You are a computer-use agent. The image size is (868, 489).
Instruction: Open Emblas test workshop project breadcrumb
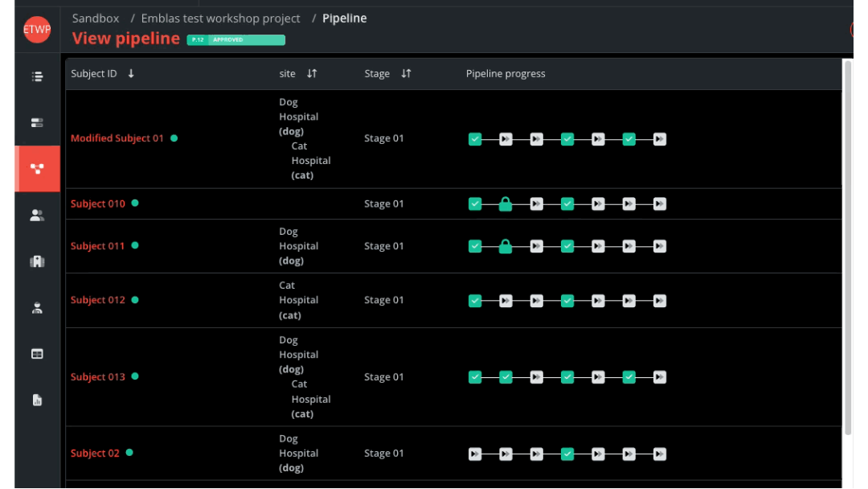point(220,18)
